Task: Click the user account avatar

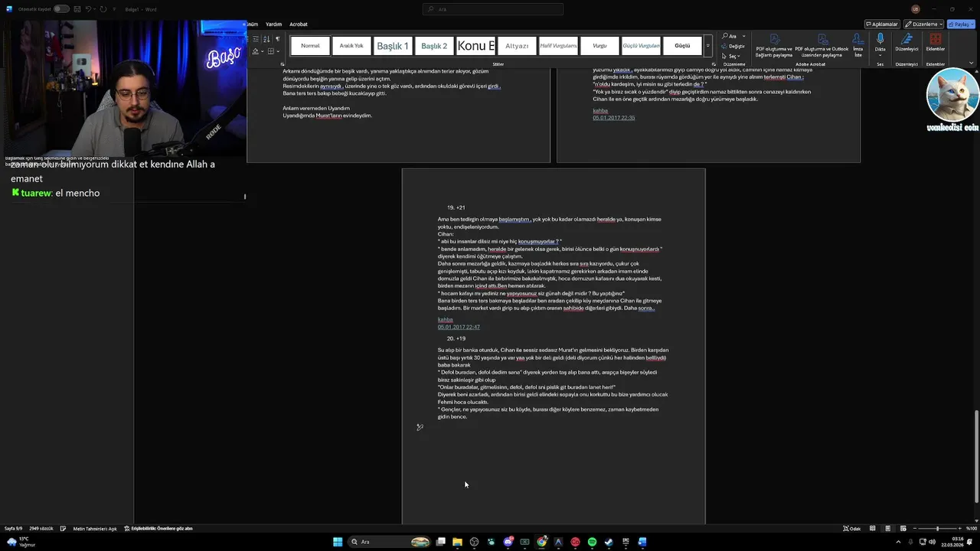Action: pyautogui.click(x=915, y=9)
